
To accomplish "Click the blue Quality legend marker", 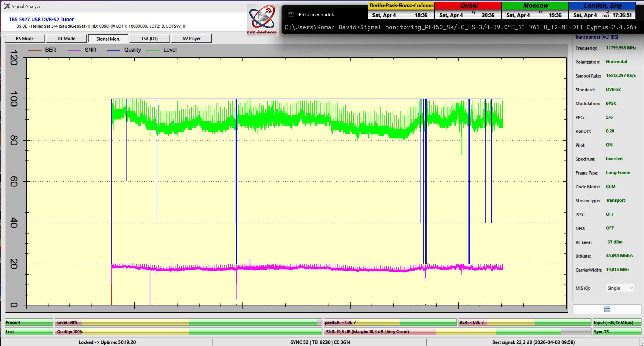I will [x=113, y=50].
